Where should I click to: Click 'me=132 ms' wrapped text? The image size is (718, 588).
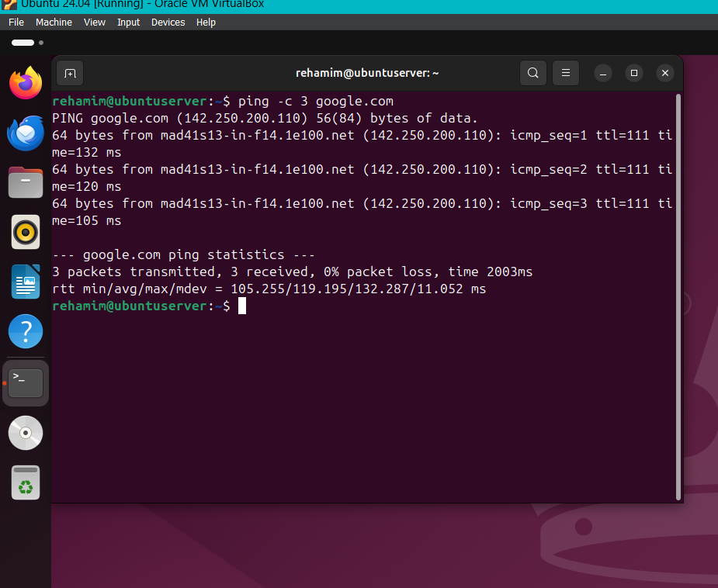[x=86, y=152]
